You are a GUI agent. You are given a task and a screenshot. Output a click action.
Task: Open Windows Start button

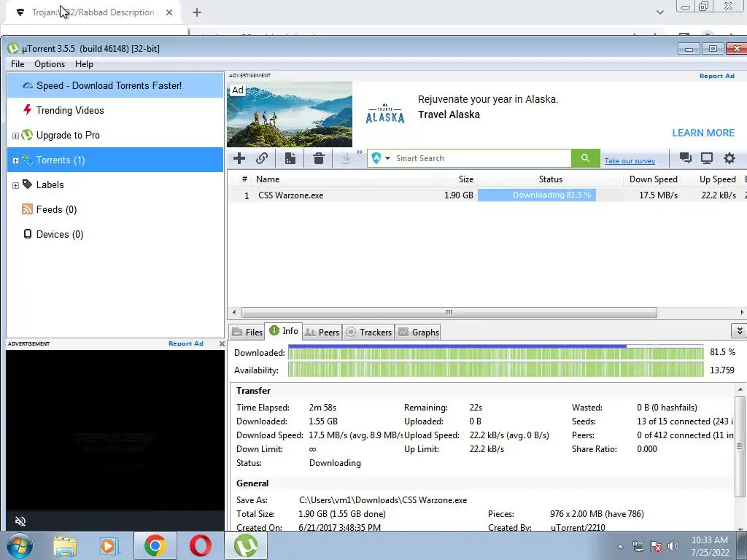[19, 545]
